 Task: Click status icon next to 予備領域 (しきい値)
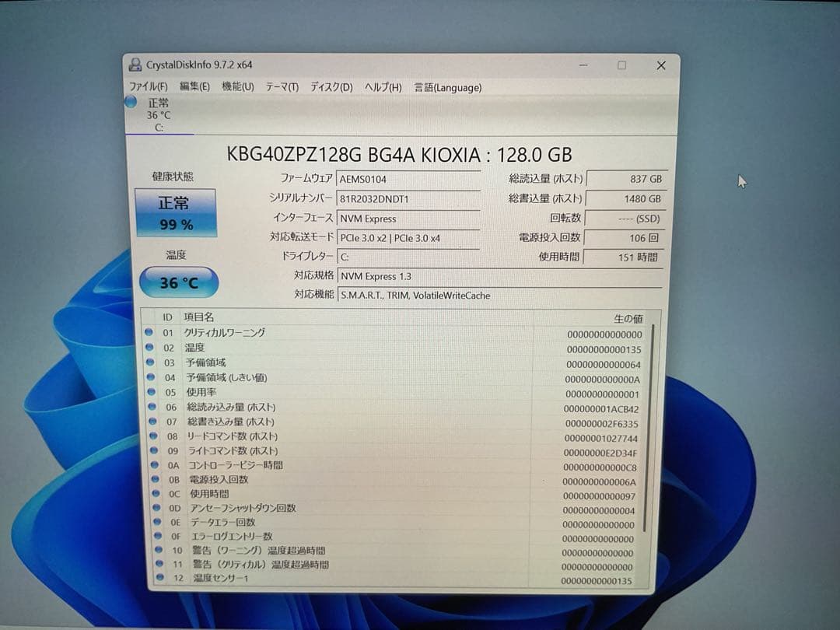(x=150, y=377)
